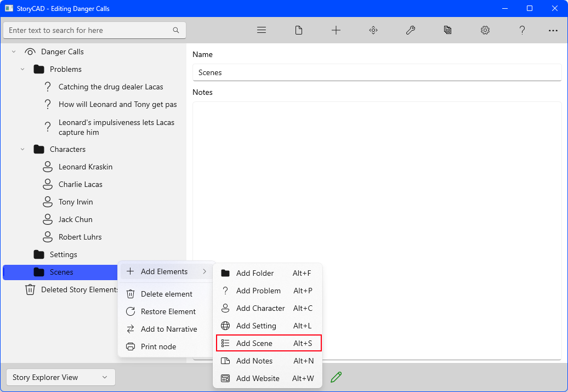Click the search text box
The height and width of the screenshot is (392, 568).
click(90, 30)
